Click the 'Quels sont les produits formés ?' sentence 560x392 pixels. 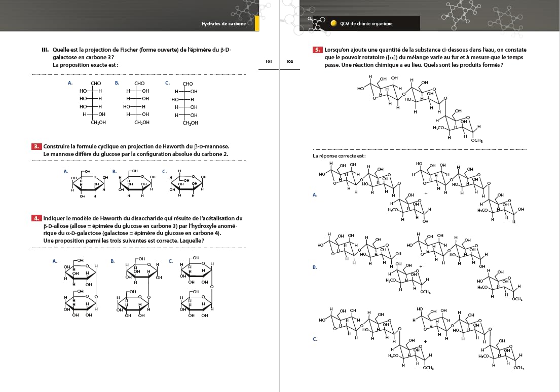[x=463, y=65]
